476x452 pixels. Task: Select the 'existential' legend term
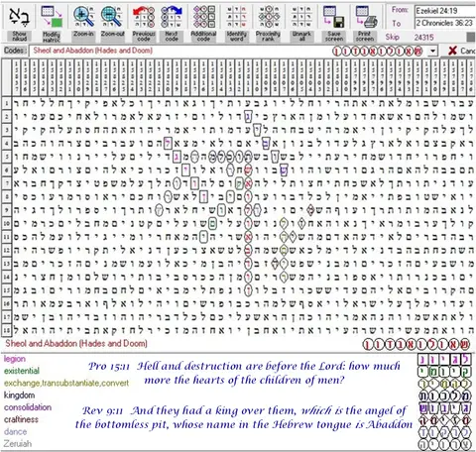coord(22,371)
